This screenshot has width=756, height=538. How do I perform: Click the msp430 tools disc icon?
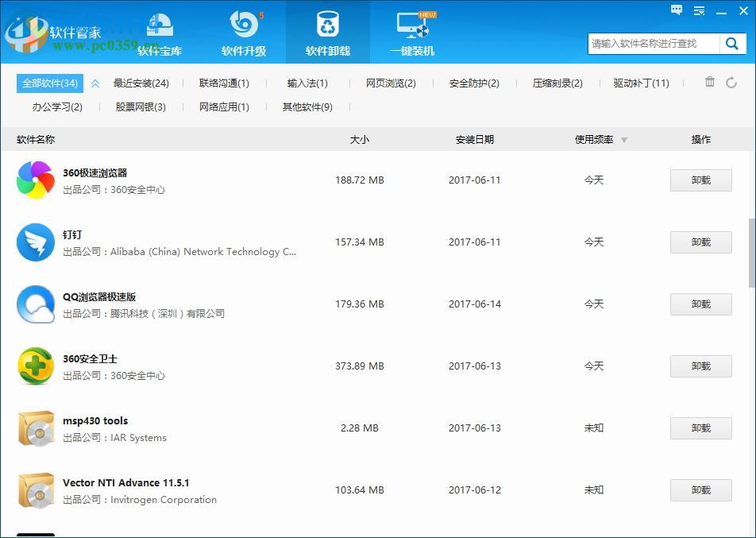[x=35, y=428]
